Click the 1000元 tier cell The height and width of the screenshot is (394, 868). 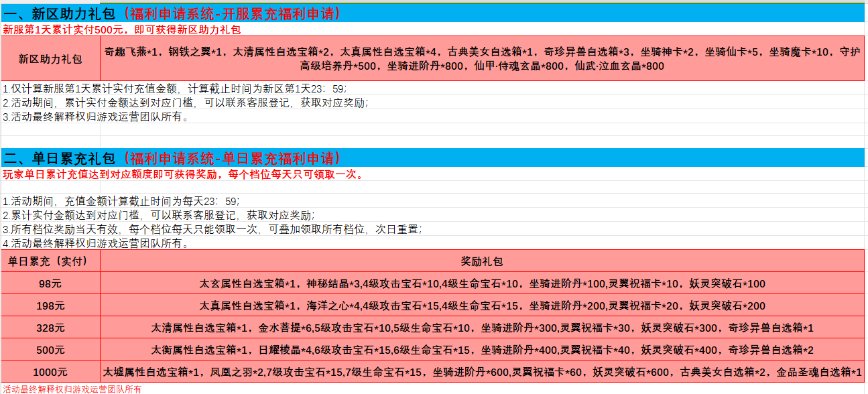(50, 372)
